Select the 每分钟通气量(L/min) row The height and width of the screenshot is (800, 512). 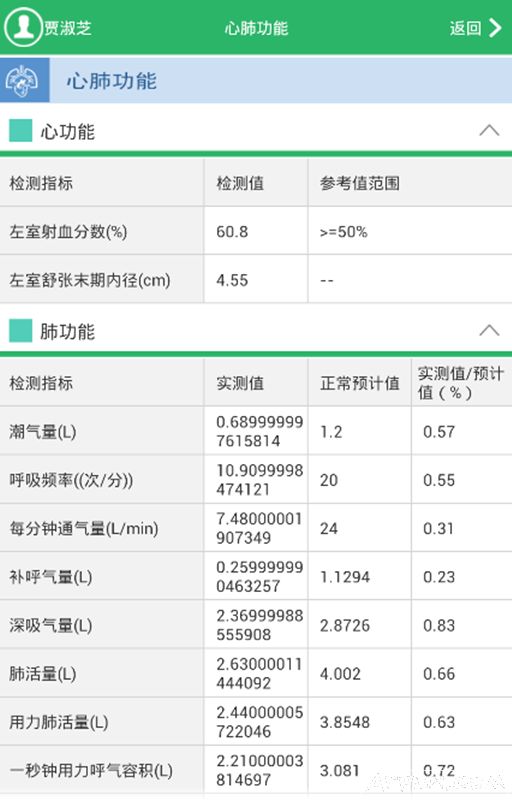click(256, 528)
